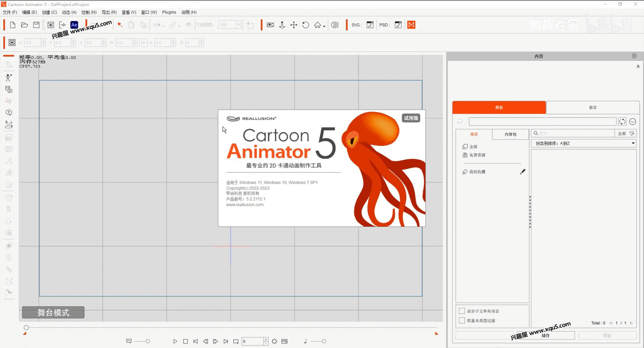Switch to the 模板 template tab
The height and width of the screenshot is (348, 644).
(499, 108)
